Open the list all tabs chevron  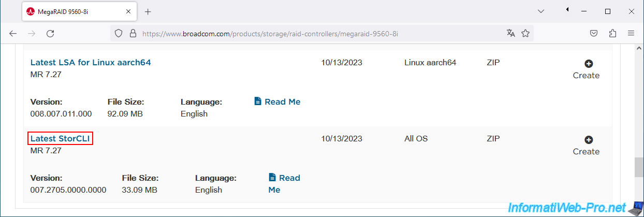tap(541, 11)
